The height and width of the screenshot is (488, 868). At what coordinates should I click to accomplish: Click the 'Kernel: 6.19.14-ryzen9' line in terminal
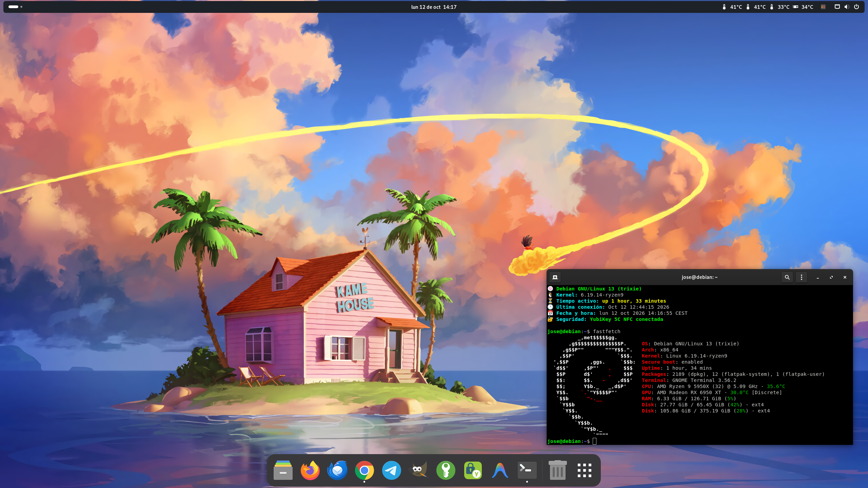tap(586, 295)
